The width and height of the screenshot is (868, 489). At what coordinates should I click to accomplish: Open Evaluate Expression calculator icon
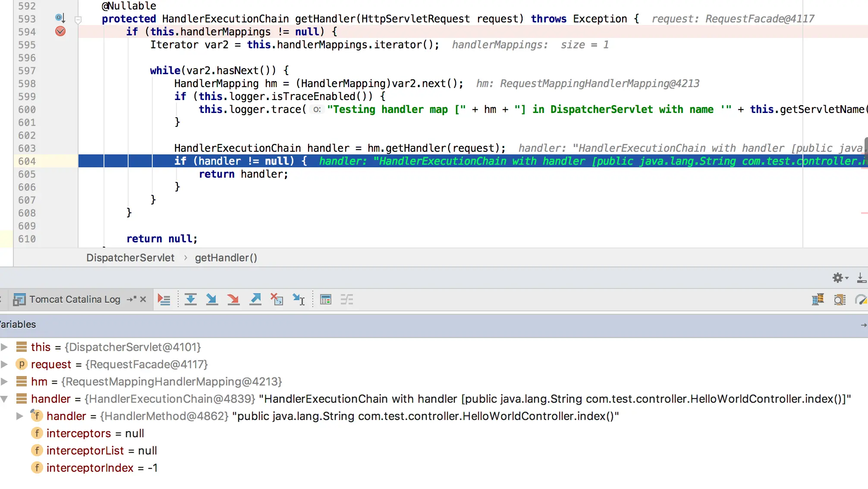click(x=326, y=299)
